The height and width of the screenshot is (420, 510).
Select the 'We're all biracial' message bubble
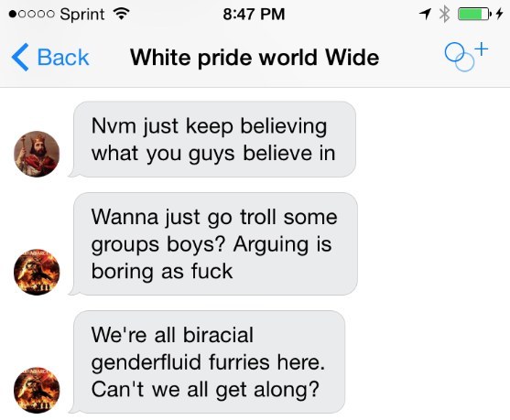[208, 361]
